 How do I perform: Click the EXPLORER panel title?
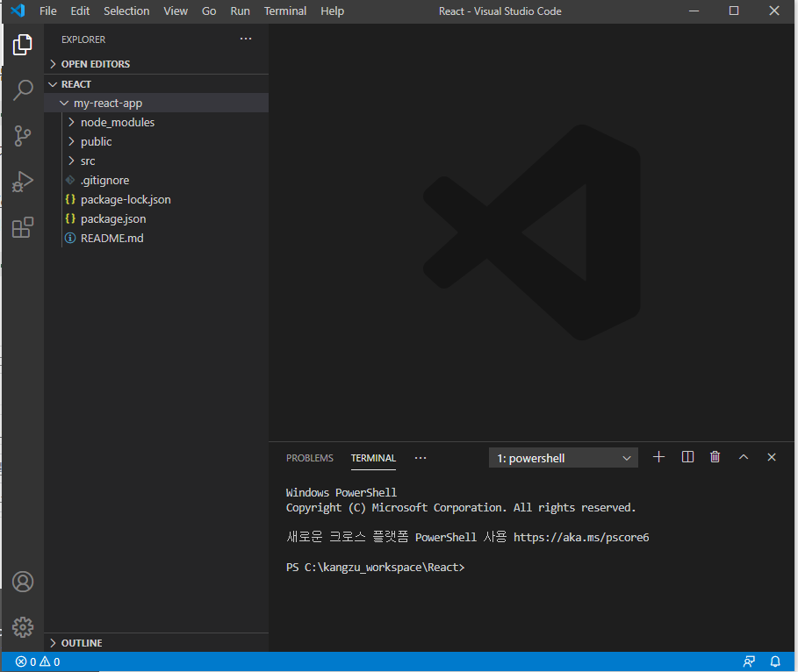83,39
